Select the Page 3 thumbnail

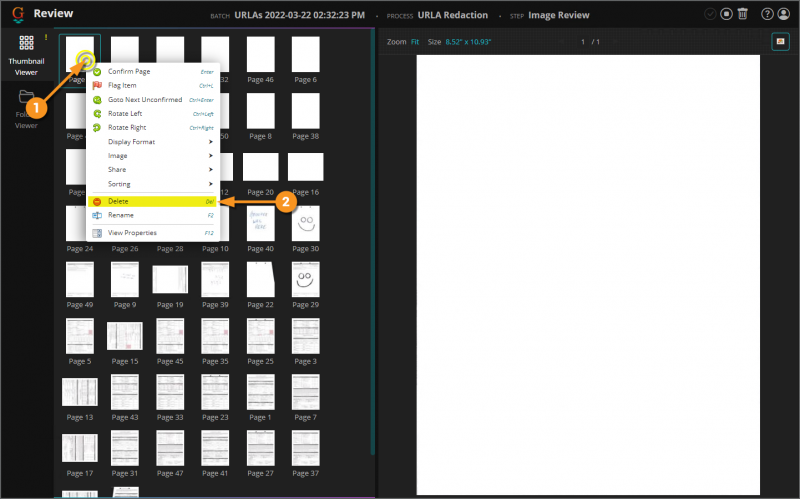pos(305,336)
